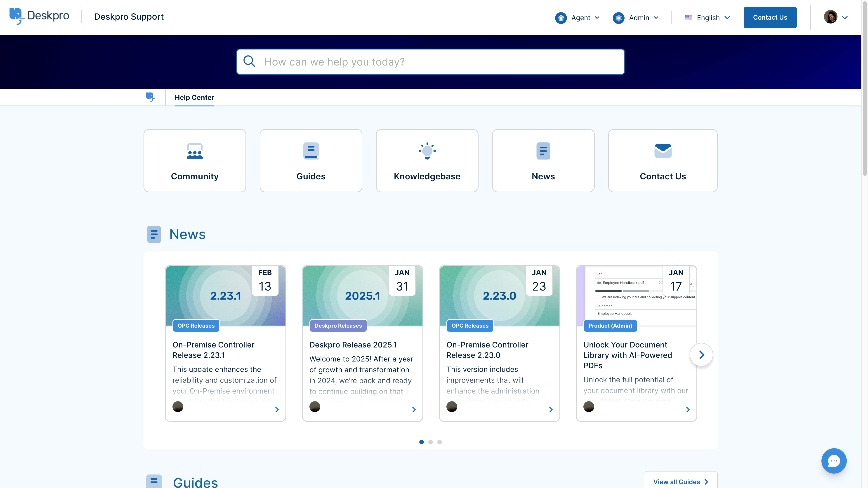Viewport: 868px width, 488px height.
Task: Click the Guides book icon tile
Action: point(311,151)
